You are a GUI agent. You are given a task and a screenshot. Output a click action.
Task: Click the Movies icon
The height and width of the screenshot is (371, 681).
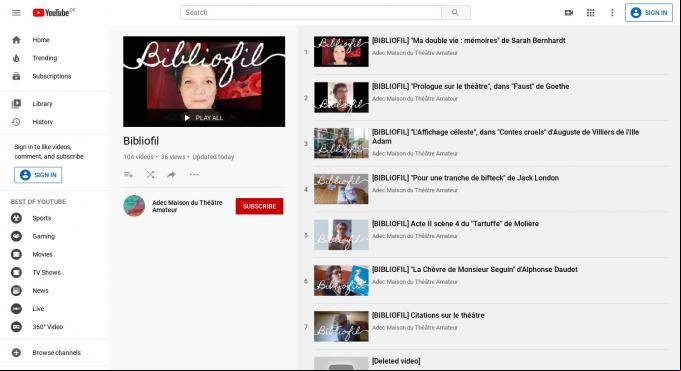click(16, 255)
